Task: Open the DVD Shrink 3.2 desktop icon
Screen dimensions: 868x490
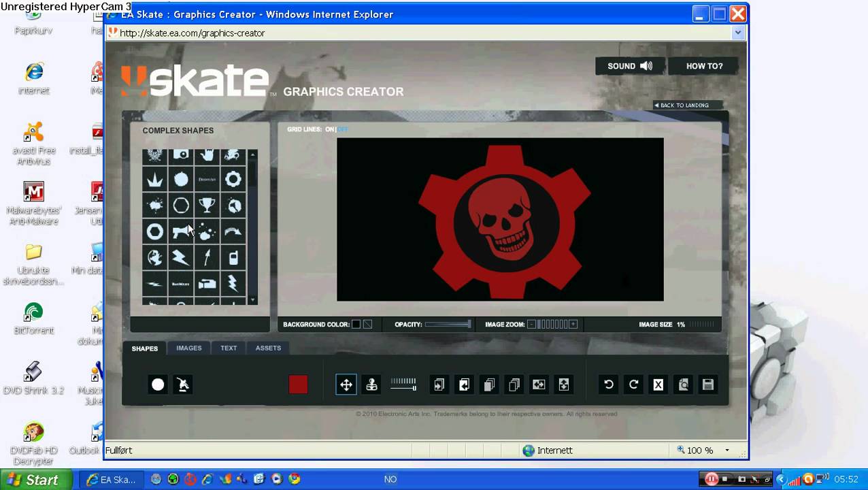Action: click(x=33, y=378)
